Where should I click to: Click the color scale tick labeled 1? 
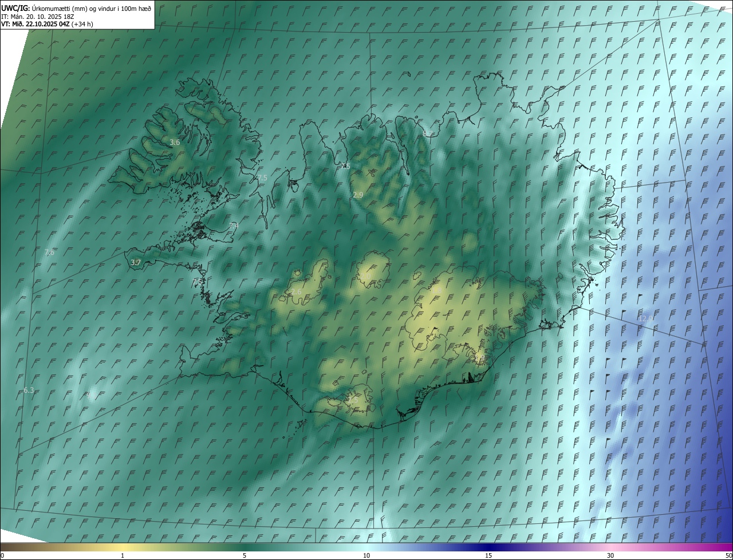[x=123, y=555]
